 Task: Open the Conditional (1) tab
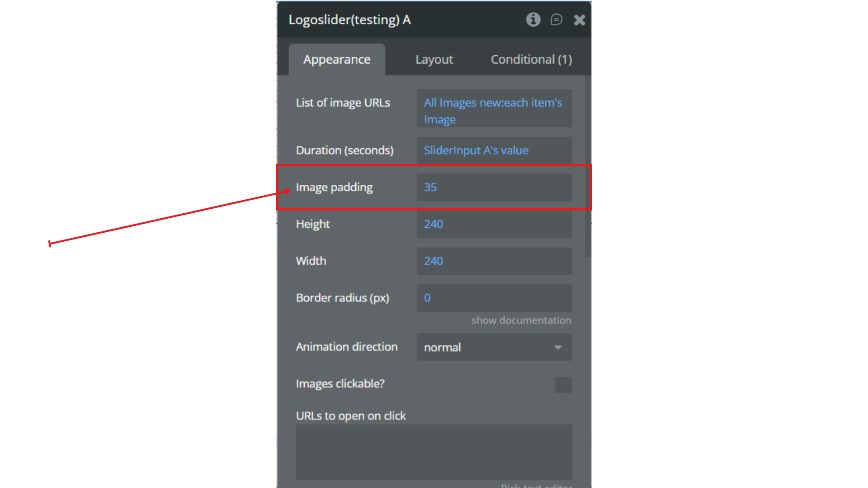531,59
